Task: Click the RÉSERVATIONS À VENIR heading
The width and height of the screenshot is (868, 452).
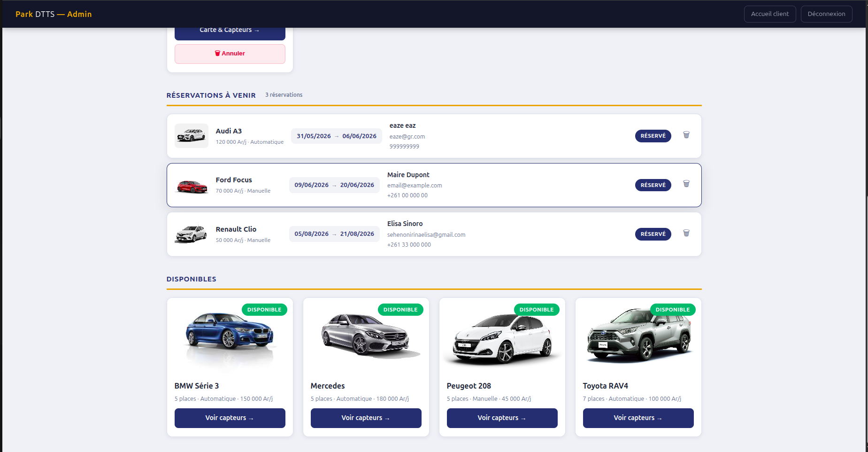Action: point(211,95)
